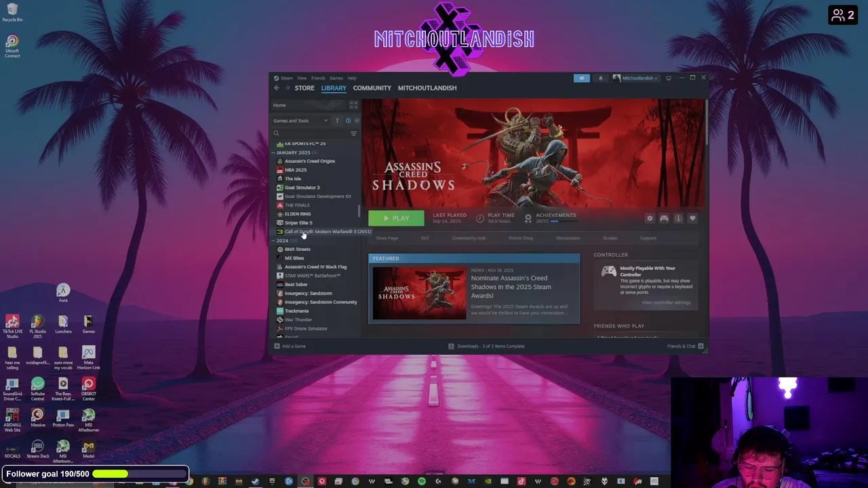868x488 pixels.
Task: Click the green PLAY button
Action: pyautogui.click(x=396, y=218)
